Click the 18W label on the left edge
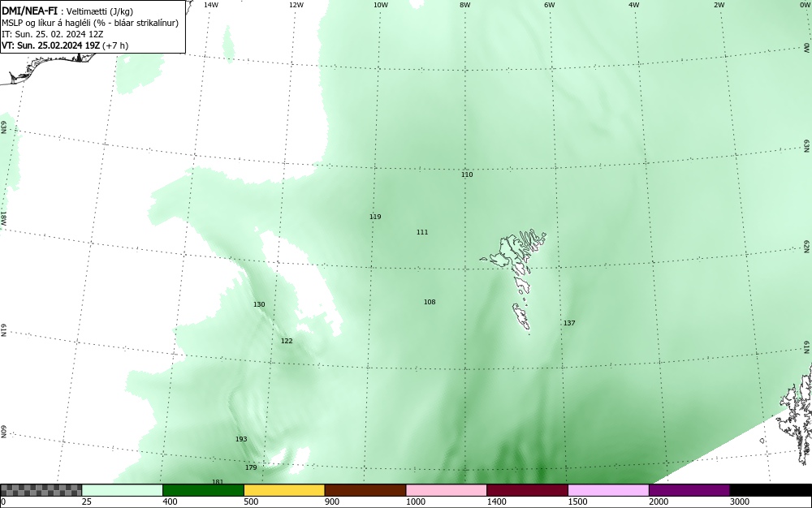 (3, 218)
